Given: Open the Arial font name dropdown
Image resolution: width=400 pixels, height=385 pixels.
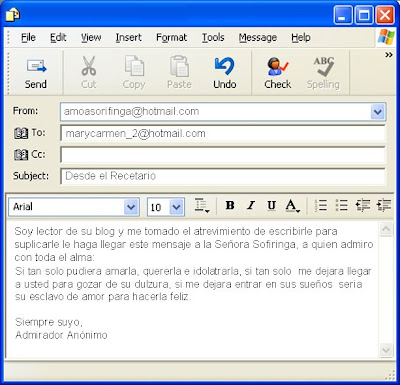Looking at the screenshot, I should click(x=131, y=207).
